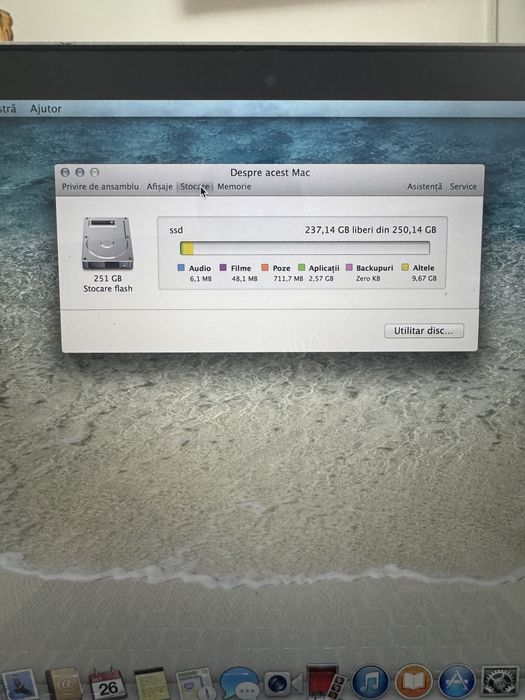Screen dimensions: 525x700
Task: Click the purple Filme color swatch
Action: coord(223,268)
